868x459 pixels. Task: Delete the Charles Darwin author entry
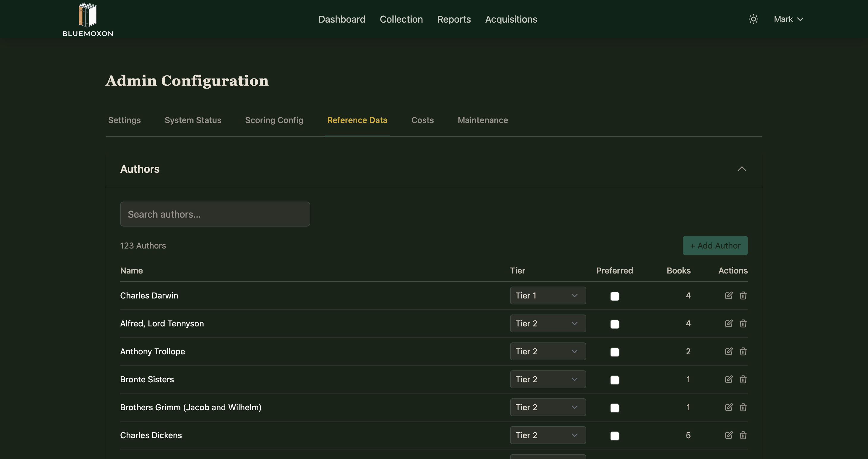click(743, 295)
